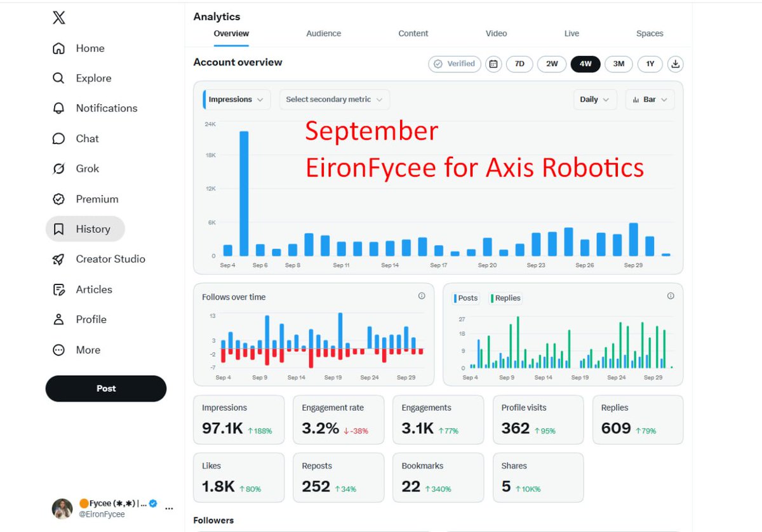Click the Sep 29 label on impressions axis

633,265
